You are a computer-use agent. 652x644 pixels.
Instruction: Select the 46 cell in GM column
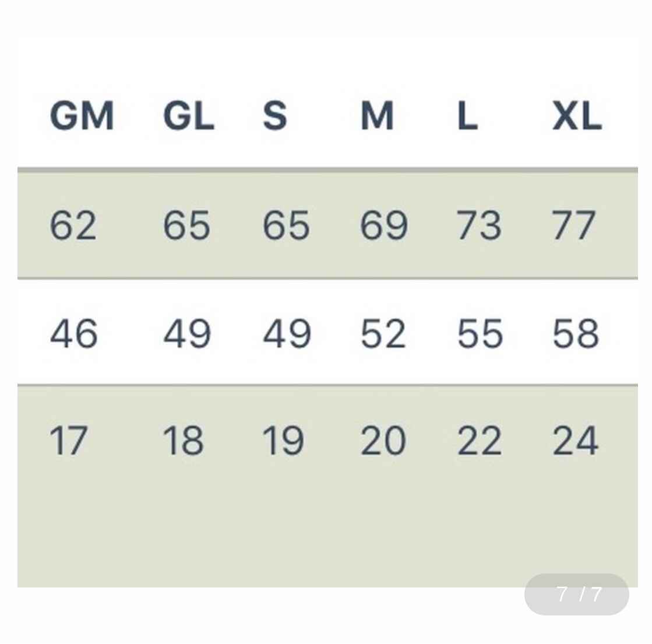coord(73,334)
